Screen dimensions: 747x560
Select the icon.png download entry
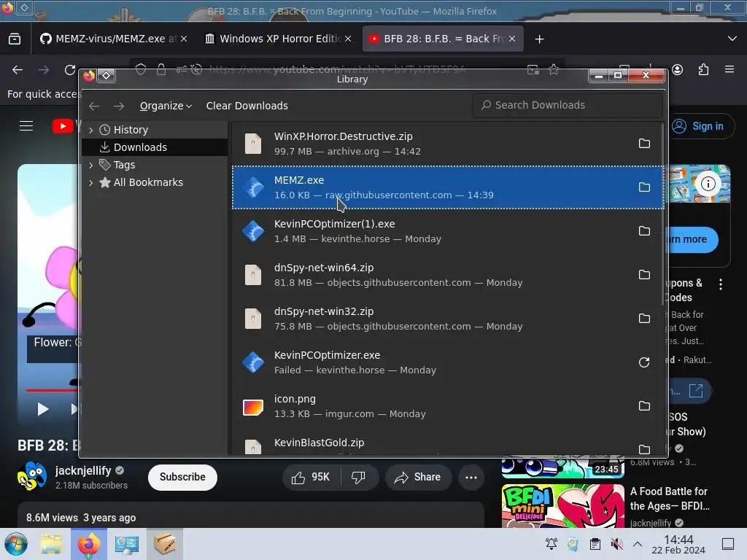click(448, 405)
